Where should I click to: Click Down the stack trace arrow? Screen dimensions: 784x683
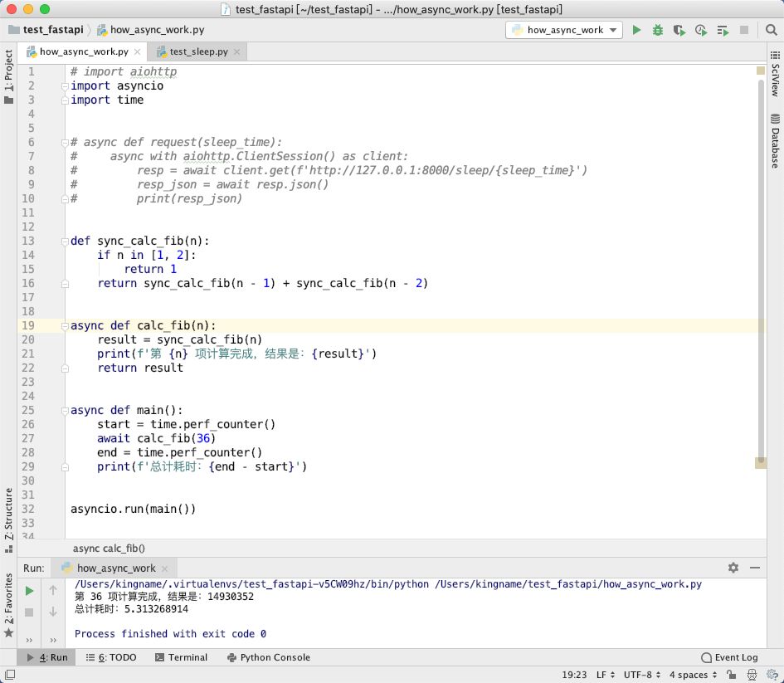click(53, 612)
